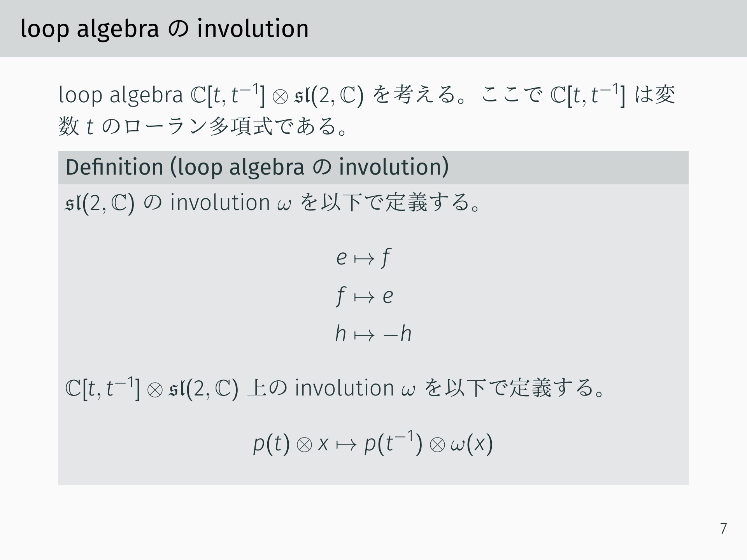
Task: Click the ω symbol in the first definition sentence
Action: point(284,205)
